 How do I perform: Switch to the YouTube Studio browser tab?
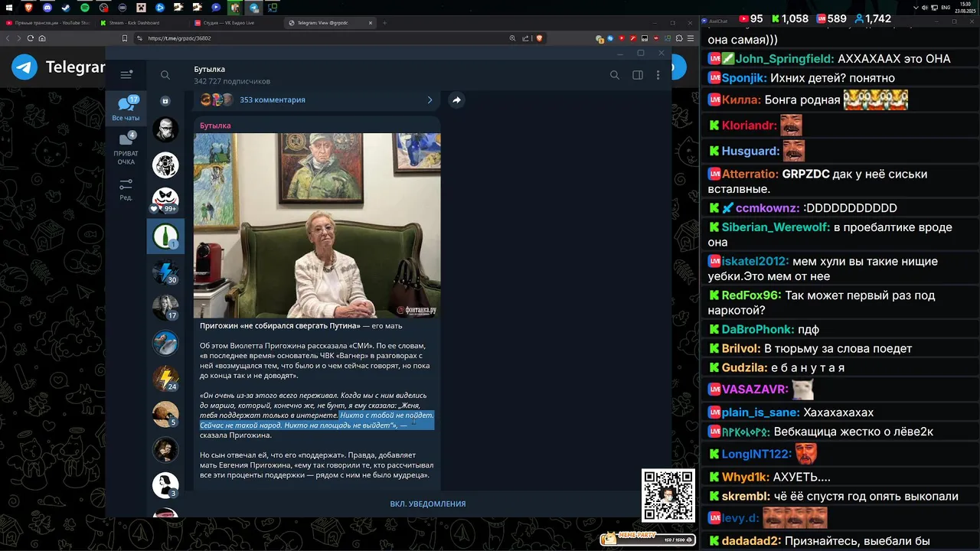click(x=49, y=23)
